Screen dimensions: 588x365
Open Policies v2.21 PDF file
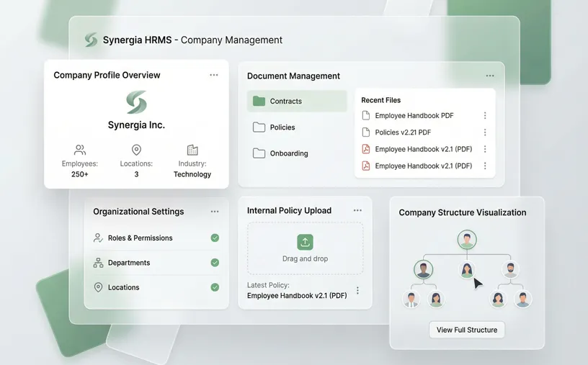[x=403, y=132]
